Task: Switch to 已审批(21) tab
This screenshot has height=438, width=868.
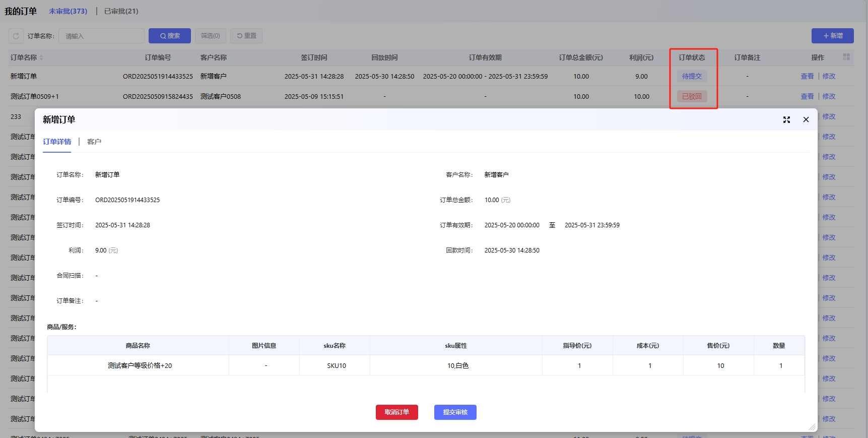Action: click(121, 11)
